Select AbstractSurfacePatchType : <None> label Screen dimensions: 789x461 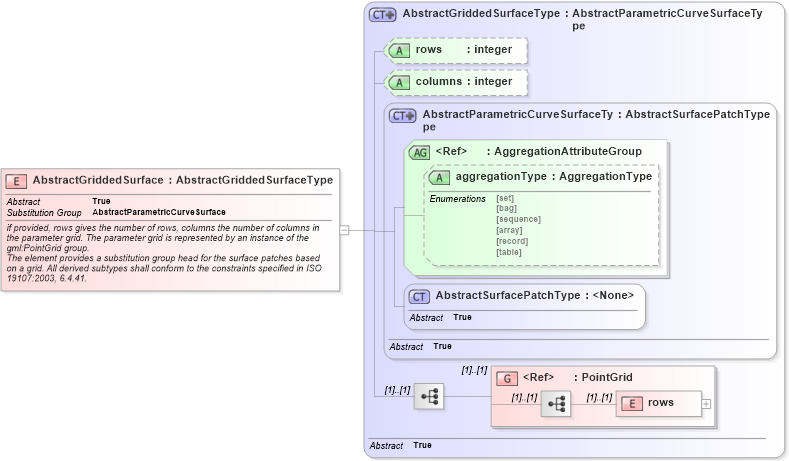point(534,295)
